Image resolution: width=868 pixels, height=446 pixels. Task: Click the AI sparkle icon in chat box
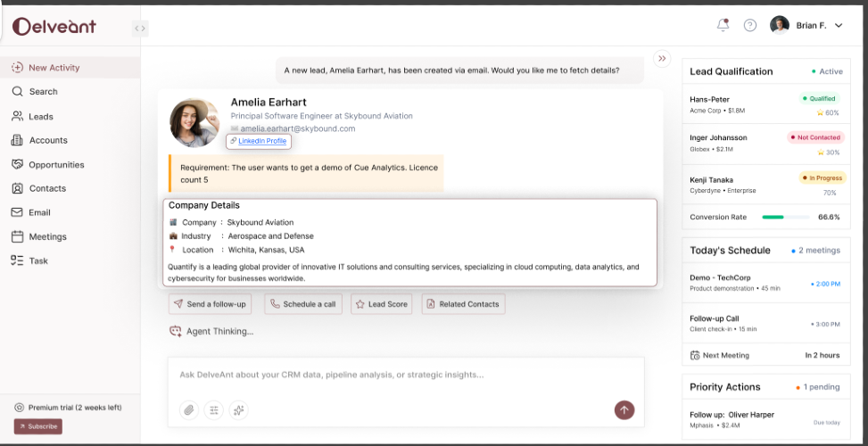click(238, 410)
